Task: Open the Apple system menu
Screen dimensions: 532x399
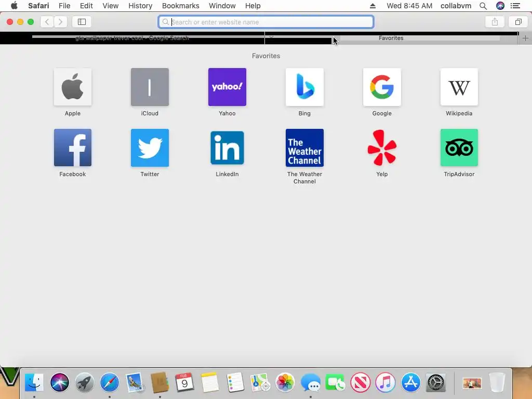Action: 14,6
